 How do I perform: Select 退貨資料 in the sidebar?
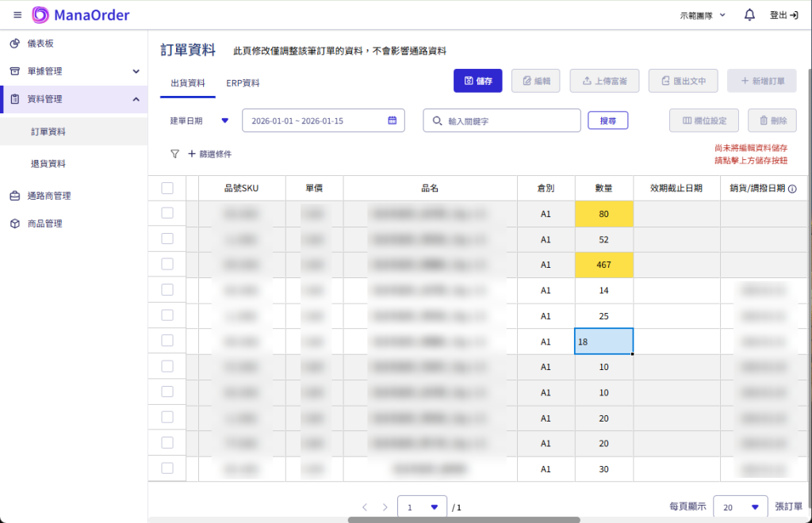[48, 164]
